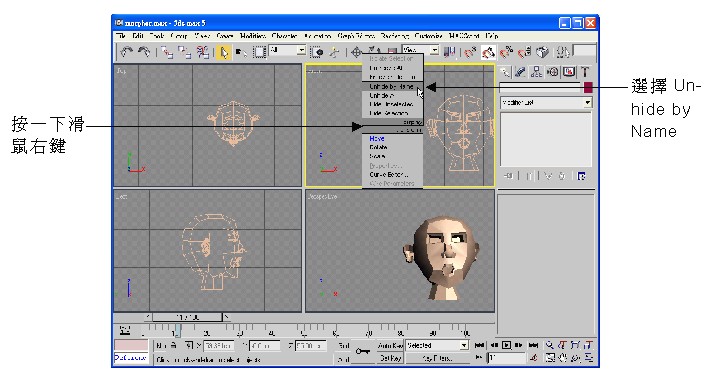Viewport: 719px width, 385px height.
Task: Open the Rendering menu
Action: (394, 35)
